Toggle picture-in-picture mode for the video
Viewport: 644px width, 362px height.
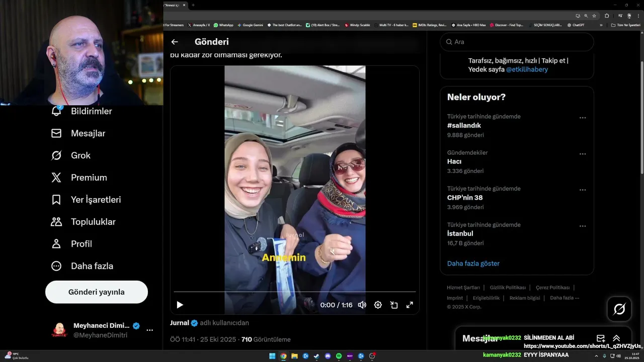tap(394, 305)
